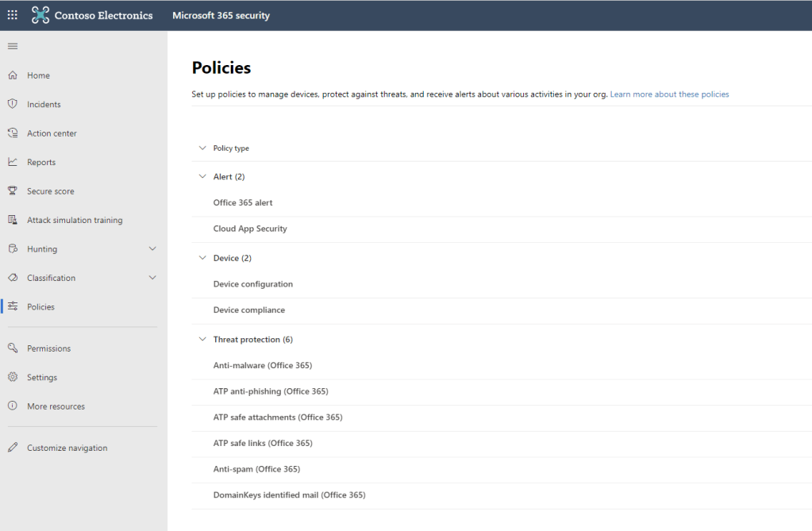This screenshot has width=812, height=531.
Task: Expand the Hunting submenu chevron
Action: click(x=152, y=249)
